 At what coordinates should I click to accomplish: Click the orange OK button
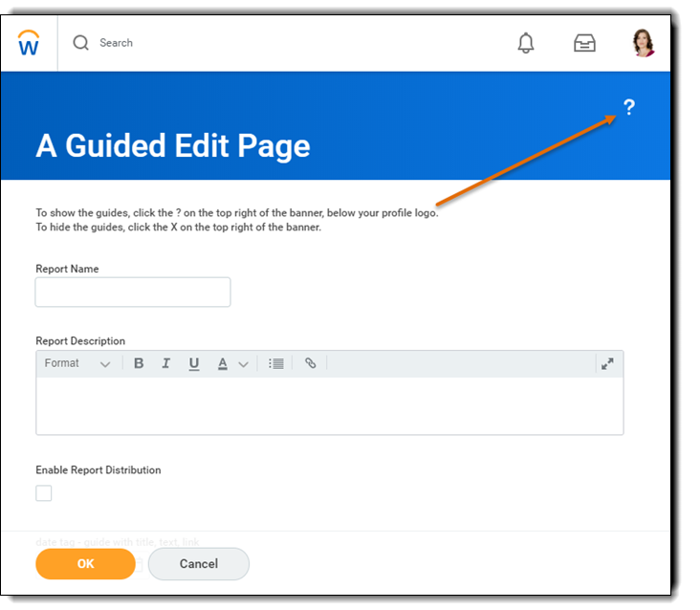(85, 563)
